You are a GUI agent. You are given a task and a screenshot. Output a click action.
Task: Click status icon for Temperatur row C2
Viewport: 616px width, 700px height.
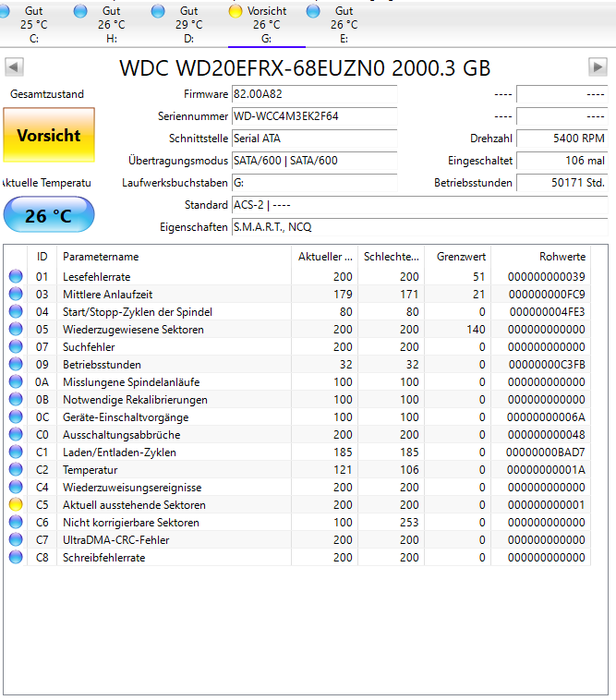coord(16,470)
